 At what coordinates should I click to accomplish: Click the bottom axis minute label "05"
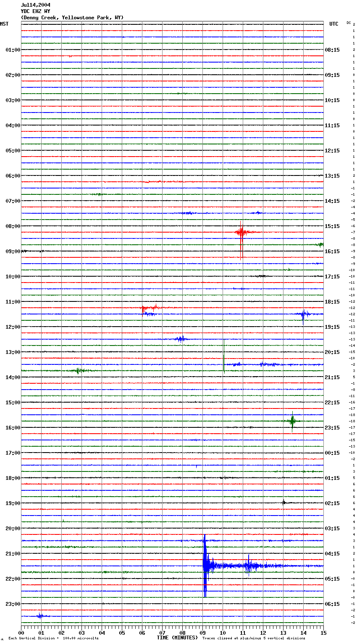(122, 633)
